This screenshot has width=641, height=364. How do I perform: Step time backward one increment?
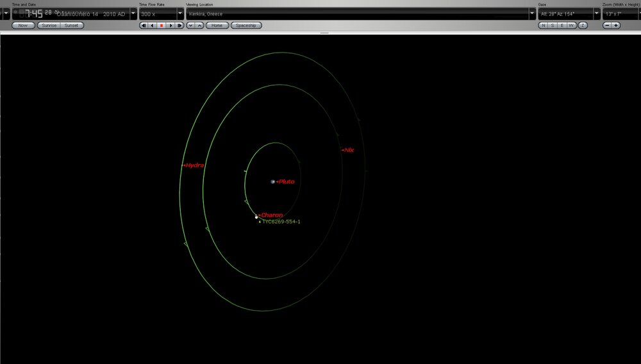pyautogui.click(x=144, y=26)
